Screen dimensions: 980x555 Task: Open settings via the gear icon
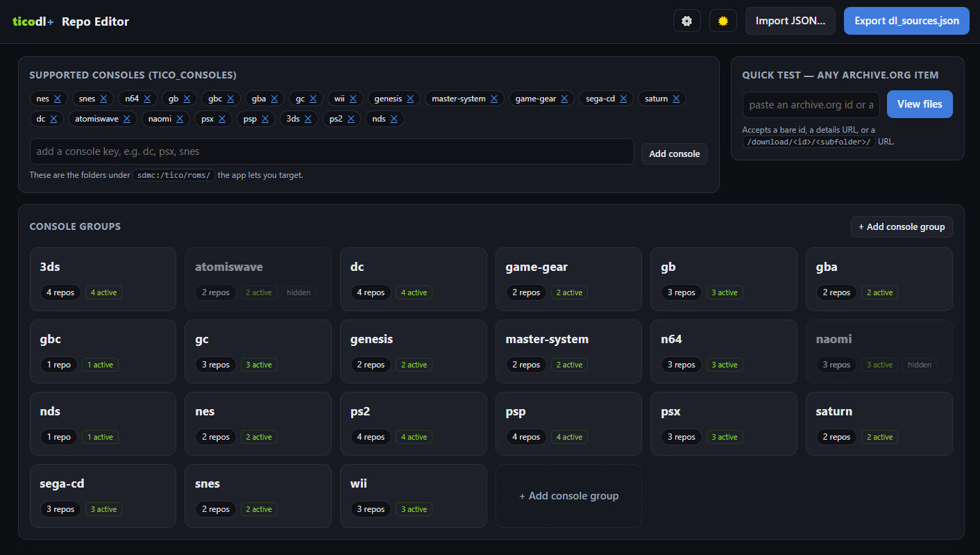click(687, 21)
